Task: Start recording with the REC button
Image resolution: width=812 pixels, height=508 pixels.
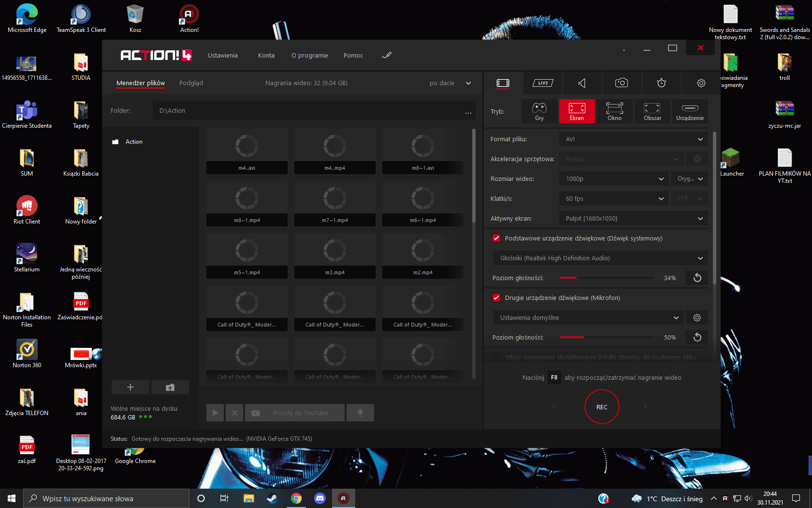Action: pyautogui.click(x=602, y=407)
